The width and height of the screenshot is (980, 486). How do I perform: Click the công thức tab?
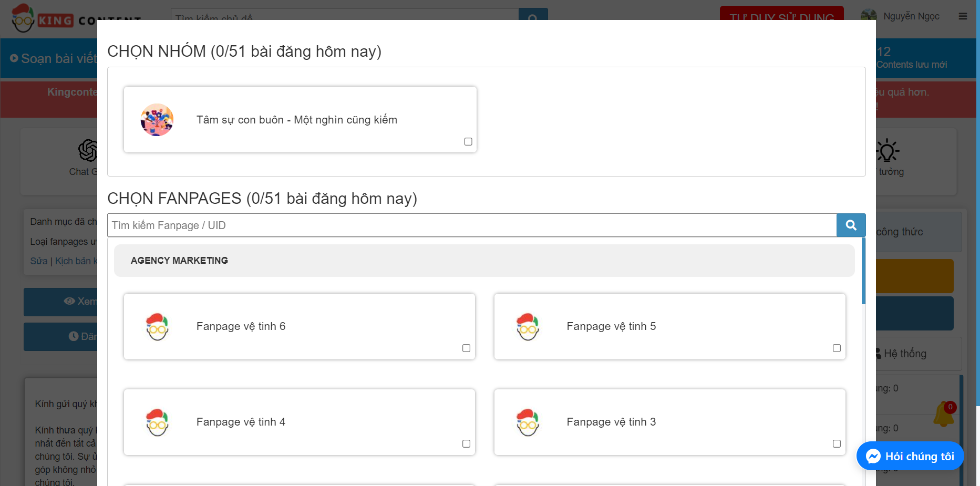click(919, 232)
